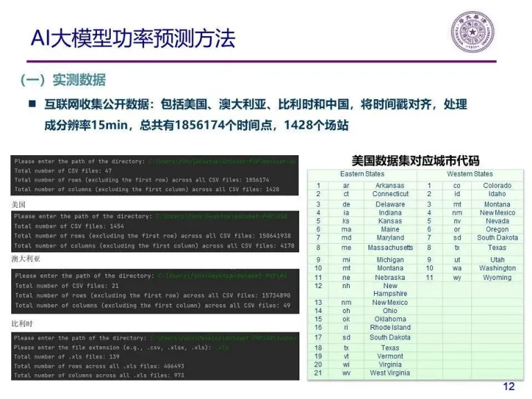
Task: Select the bullet line starting "成分辨率15min"
Action: (x=196, y=125)
